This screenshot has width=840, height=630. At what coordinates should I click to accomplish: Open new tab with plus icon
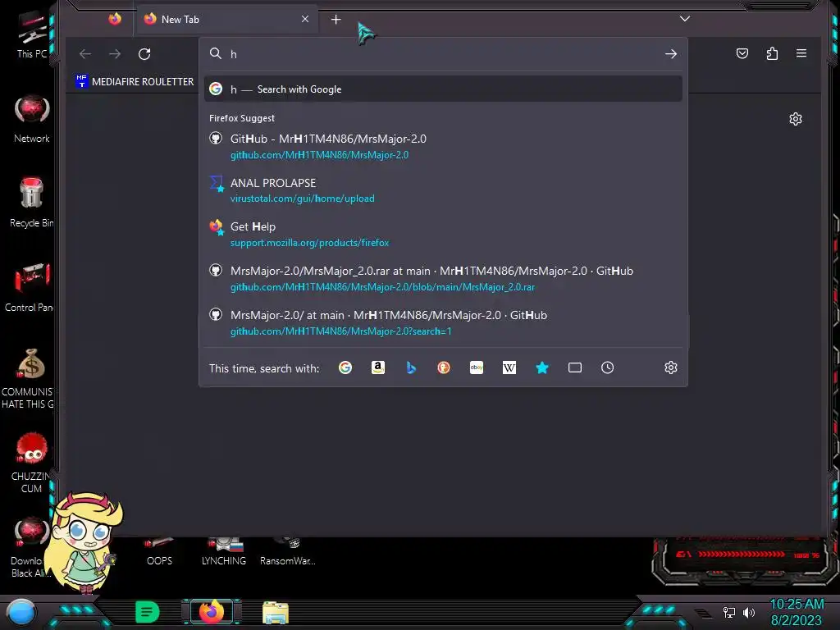[336, 20]
